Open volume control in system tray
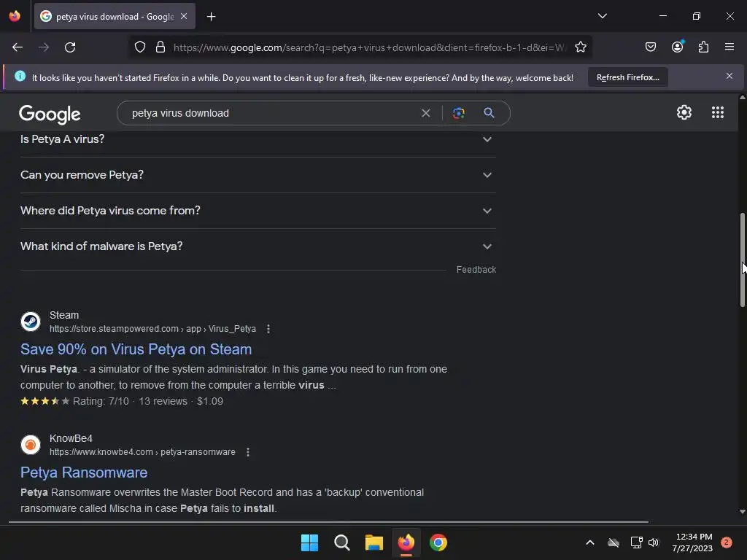Viewport: 747px width, 560px height. pyautogui.click(x=653, y=542)
